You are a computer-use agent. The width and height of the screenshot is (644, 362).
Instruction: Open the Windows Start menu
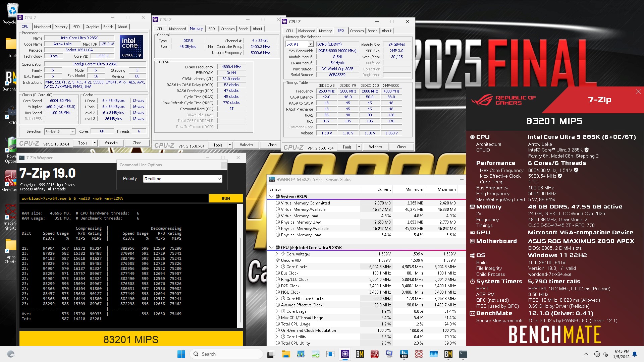181,354
